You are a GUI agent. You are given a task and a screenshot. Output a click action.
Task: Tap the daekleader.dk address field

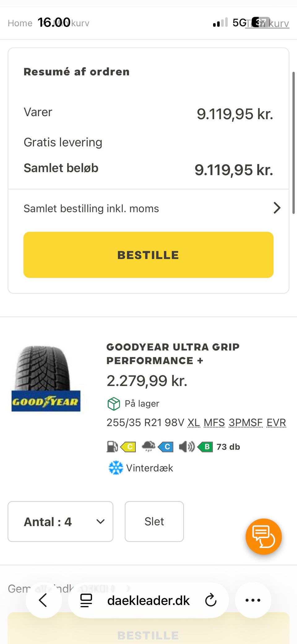click(x=148, y=600)
